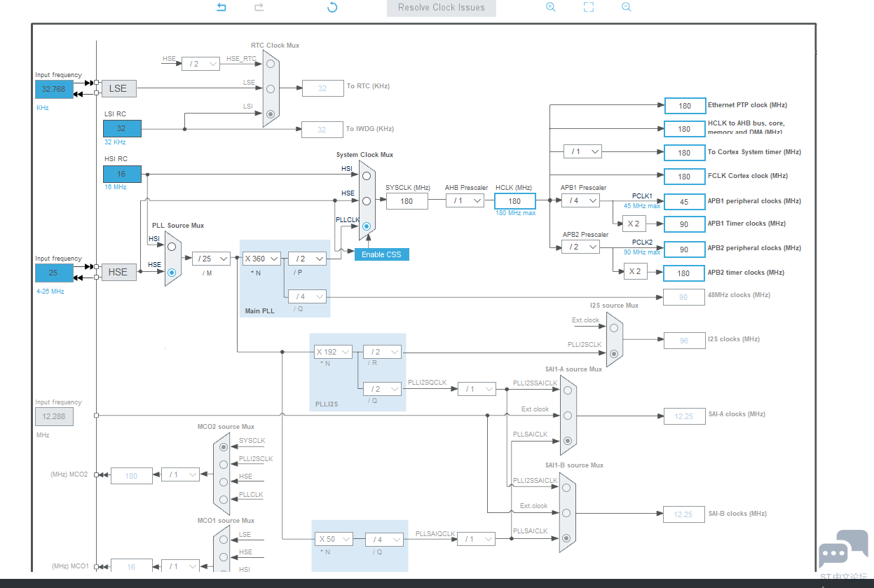The image size is (874, 588).
Task: Select HSE in the PLL Source Mux
Action: pyautogui.click(x=172, y=273)
